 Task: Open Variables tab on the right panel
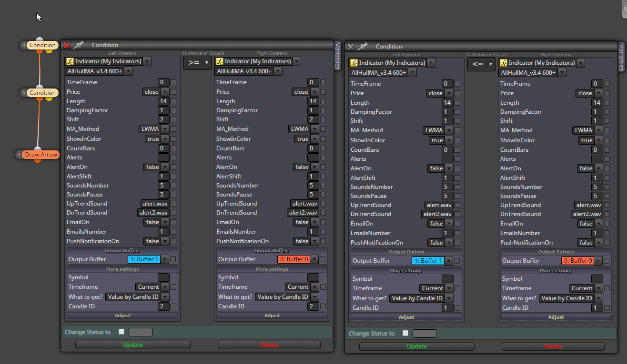point(621,57)
